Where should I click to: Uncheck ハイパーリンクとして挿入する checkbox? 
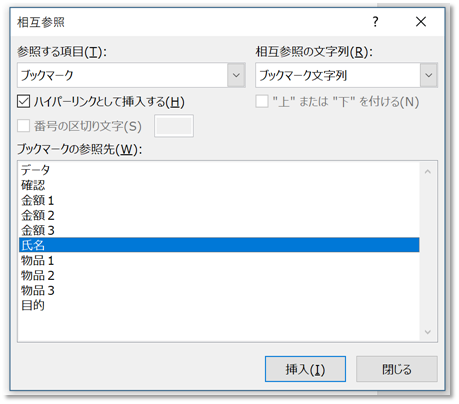24,102
